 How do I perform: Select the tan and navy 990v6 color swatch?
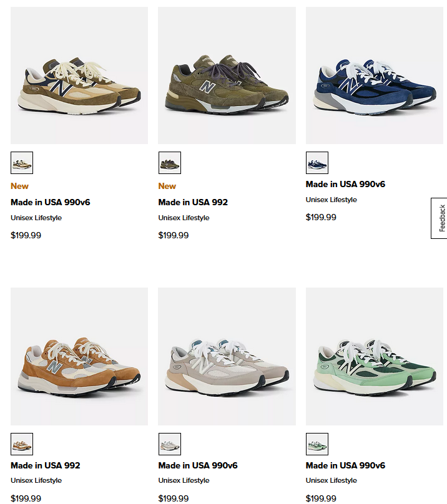coord(22,163)
